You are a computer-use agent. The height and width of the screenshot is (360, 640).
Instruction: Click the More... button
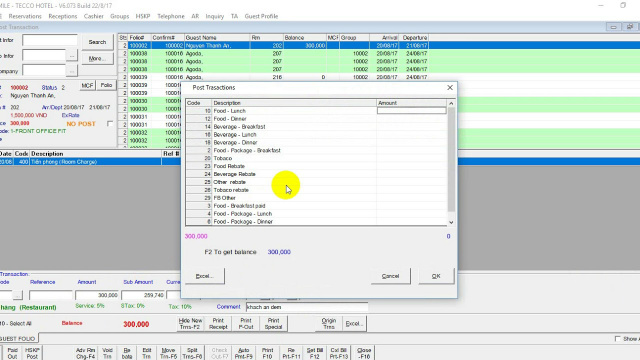97,58
